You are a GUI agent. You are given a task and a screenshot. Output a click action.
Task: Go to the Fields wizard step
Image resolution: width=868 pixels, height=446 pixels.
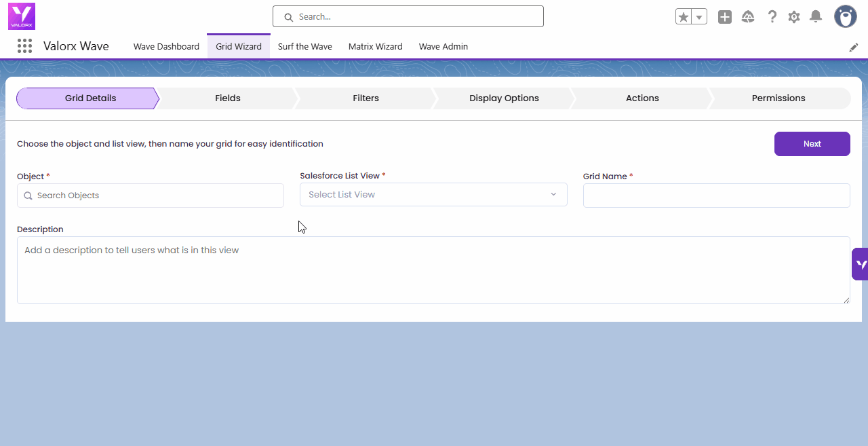coord(228,98)
